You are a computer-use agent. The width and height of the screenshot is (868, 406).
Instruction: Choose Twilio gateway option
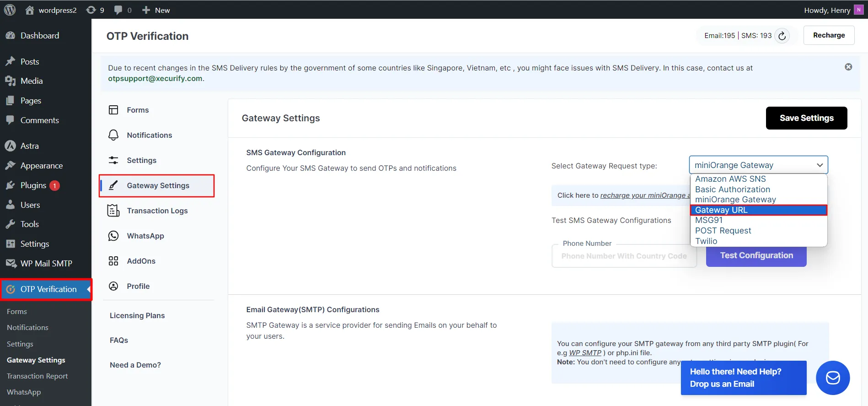click(x=758, y=241)
